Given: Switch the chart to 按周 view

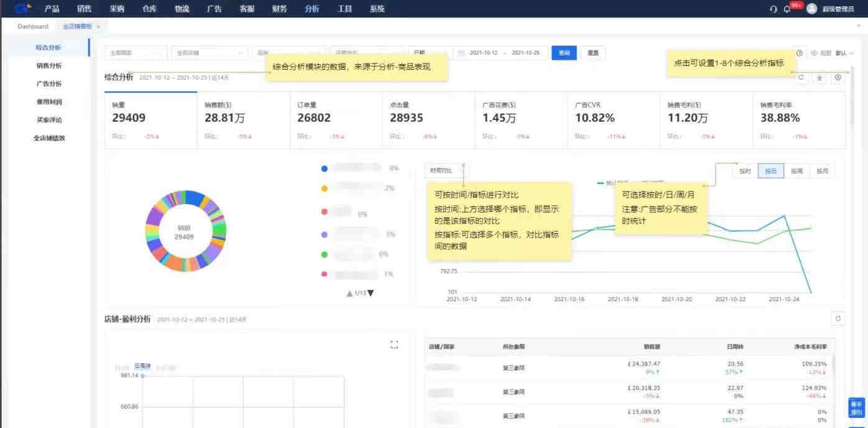Looking at the screenshot, I should click(x=796, y=171).
